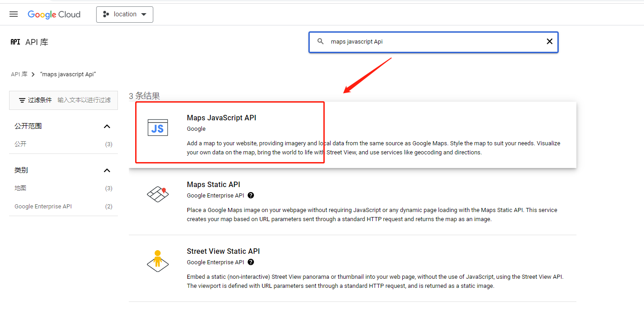
Task: Open the location project selector dropdown
Action: (125, 15)
